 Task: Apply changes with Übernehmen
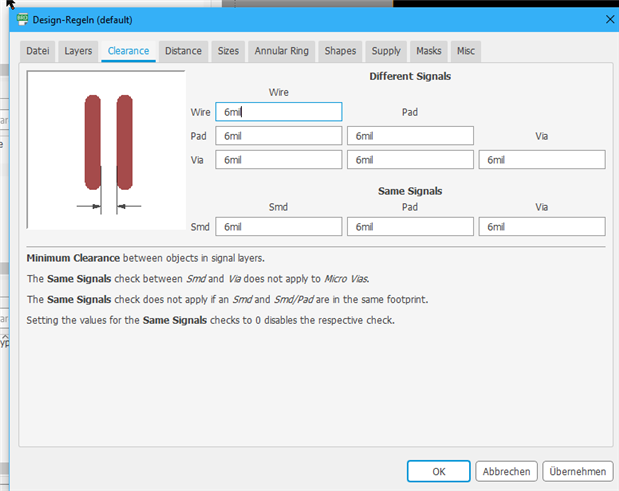point(577,471)
